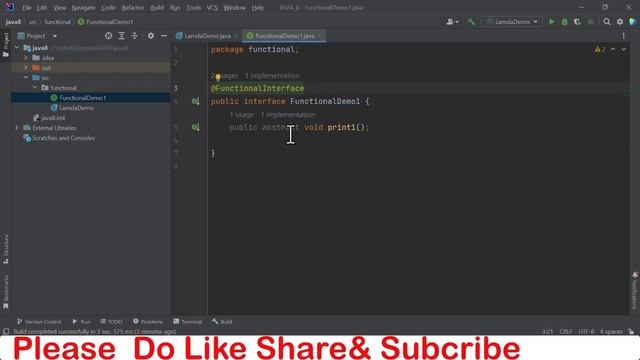Select opened file target icon in Project panel
This screenshot has height=360, width=640.
(109, 36)
